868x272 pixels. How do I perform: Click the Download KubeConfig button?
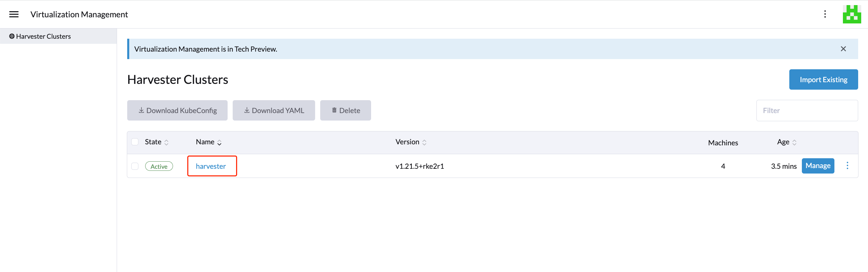(177, 110)
